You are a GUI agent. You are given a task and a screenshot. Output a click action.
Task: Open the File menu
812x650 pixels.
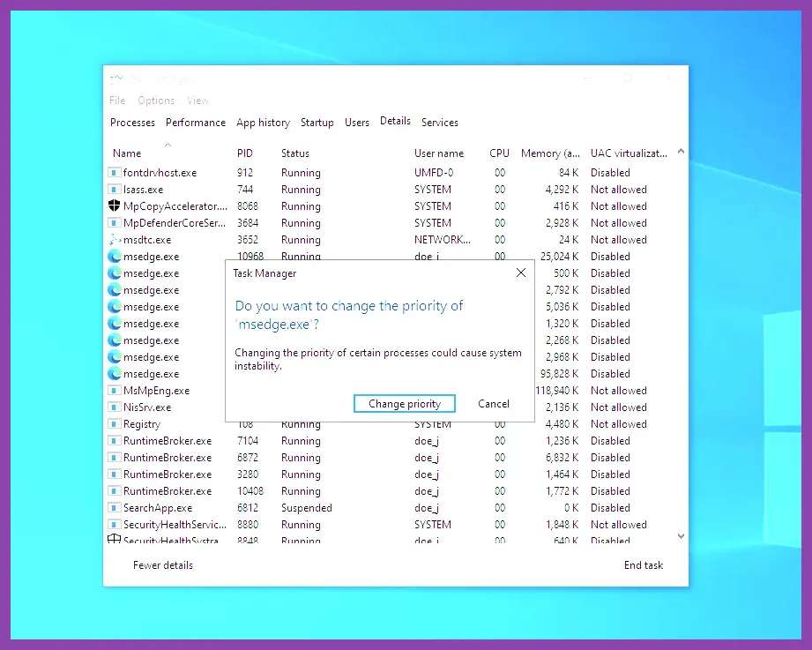(x=117, y=101)
